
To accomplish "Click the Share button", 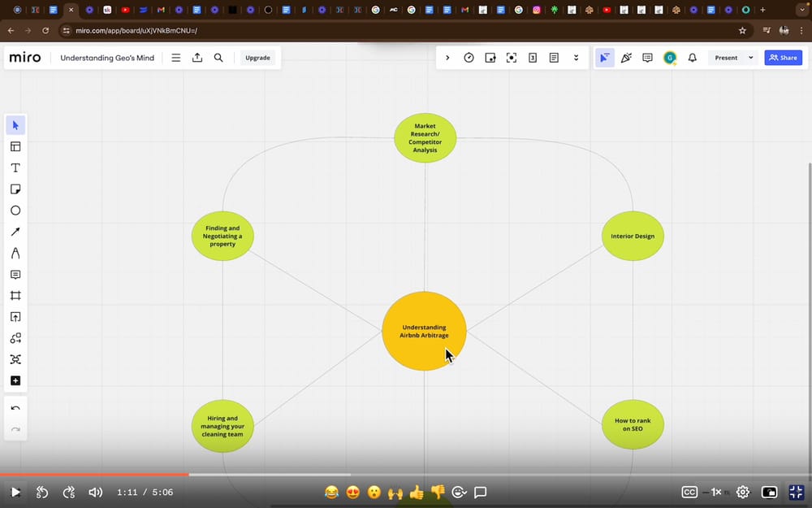I will pyautogui.click(x=783, y=58).
